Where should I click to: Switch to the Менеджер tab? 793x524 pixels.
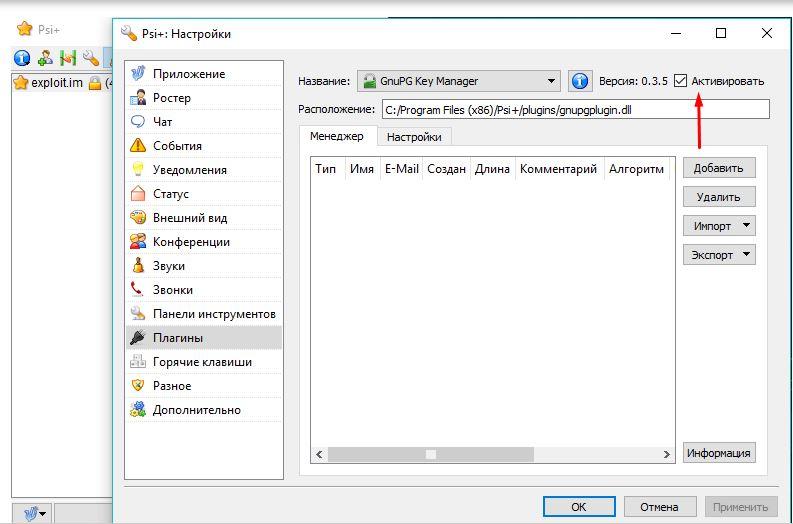pos(337,137)
